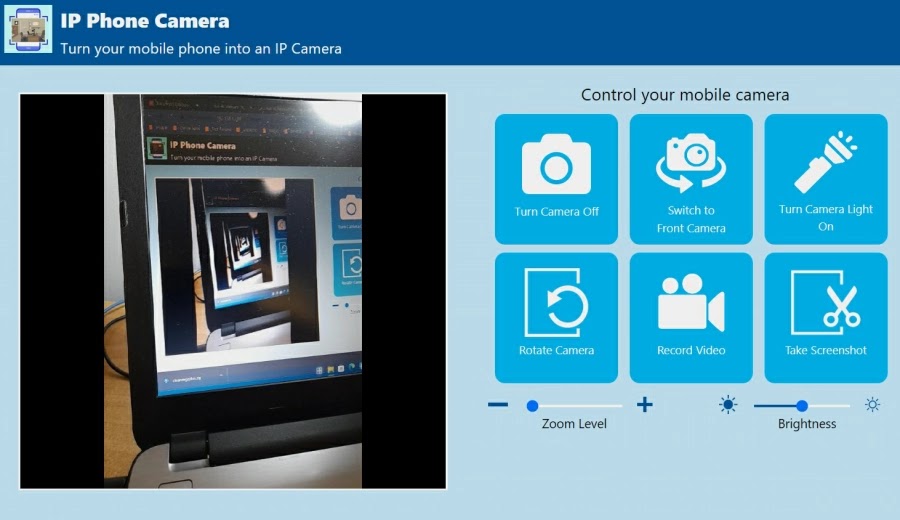This screenshot has width=900, height=520.
Task: Click the IP Phone Camera app logo
Action: pos(28,29)
